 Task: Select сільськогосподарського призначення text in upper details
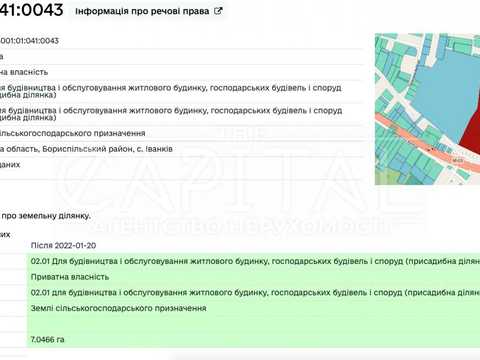[x=73, y=133]
